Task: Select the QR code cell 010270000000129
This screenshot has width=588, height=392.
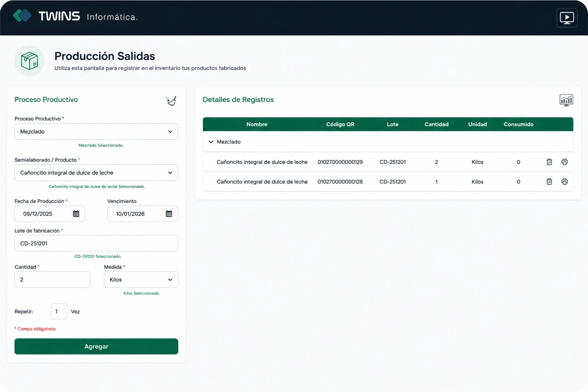Action: [x=340, y=162]
